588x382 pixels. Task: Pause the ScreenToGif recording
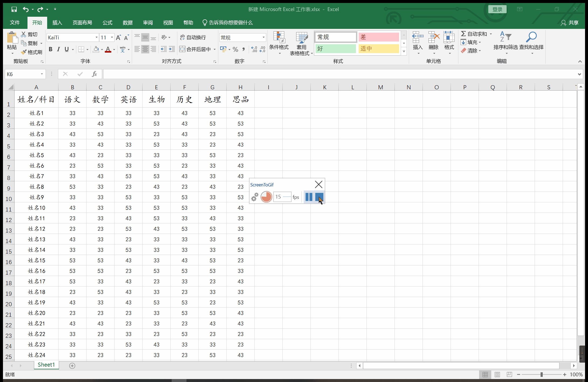pos(309,197)
